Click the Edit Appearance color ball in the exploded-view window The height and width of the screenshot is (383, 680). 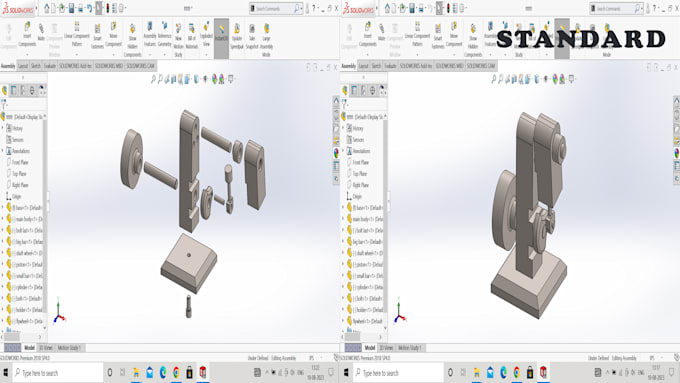tap(214, 79)
